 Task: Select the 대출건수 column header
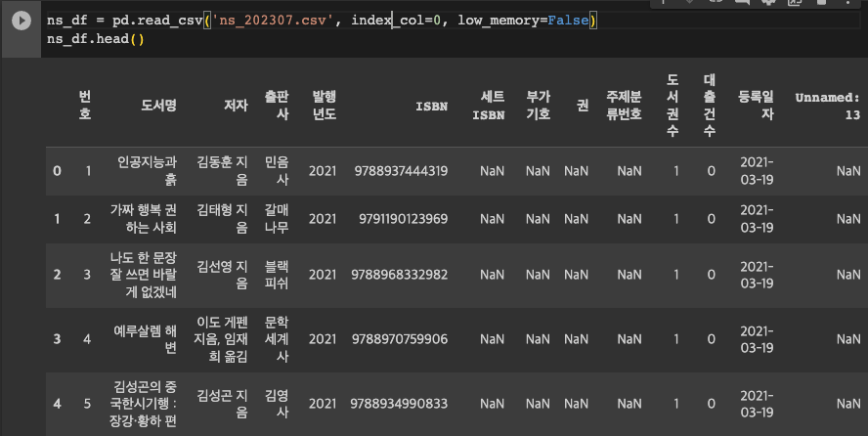pyautogui.click(x=710, y=106)
